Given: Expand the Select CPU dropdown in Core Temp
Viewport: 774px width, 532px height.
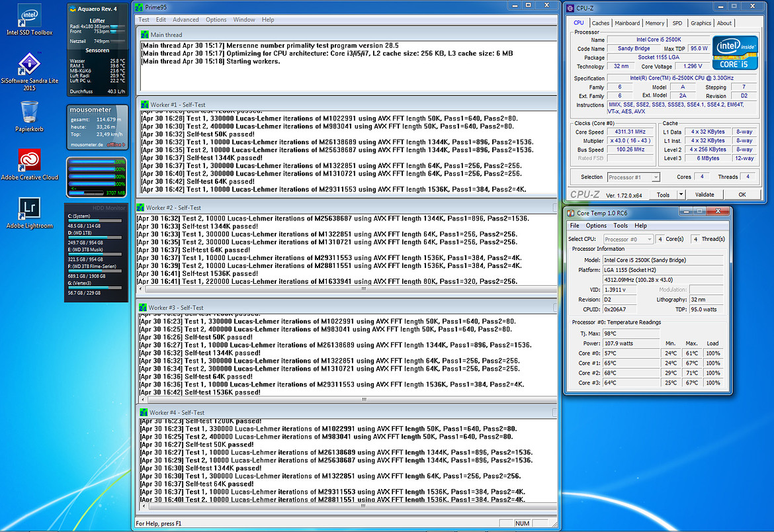Looking at the screenshot, I should point(650,239).
